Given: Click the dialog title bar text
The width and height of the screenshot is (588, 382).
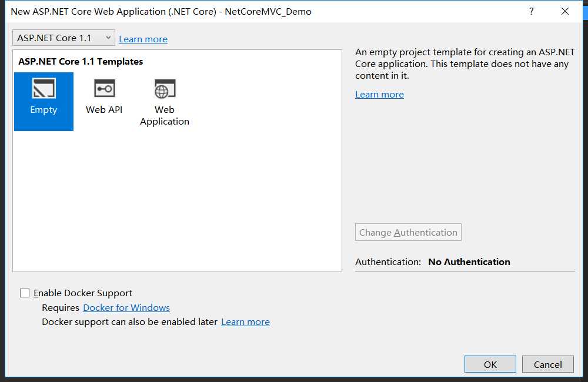Looking at the screenshot, I should [x=161, y=11].
